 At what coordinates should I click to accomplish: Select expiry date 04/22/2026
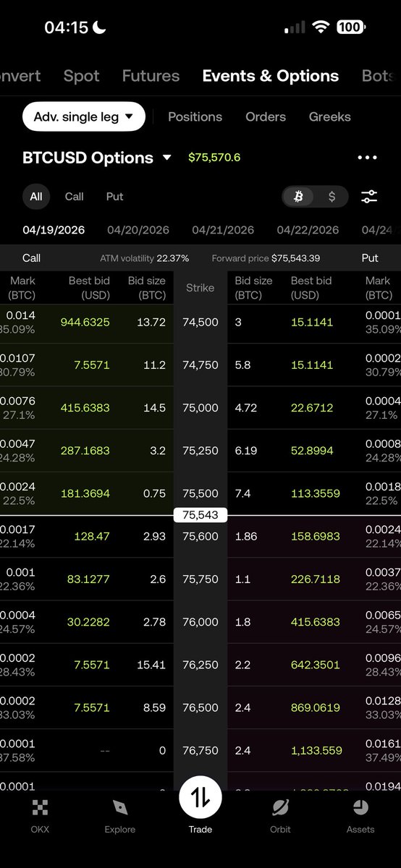click(308, 230)
